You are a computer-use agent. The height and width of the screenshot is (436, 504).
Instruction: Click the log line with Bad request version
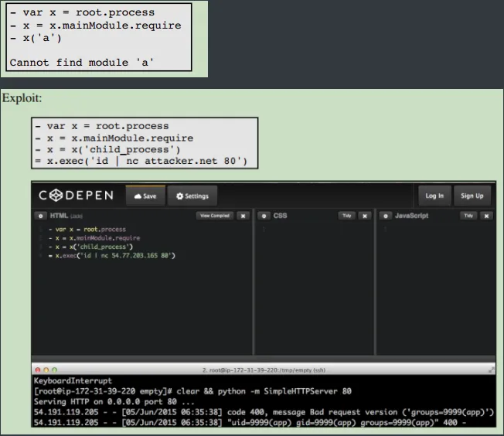[264, 412]
